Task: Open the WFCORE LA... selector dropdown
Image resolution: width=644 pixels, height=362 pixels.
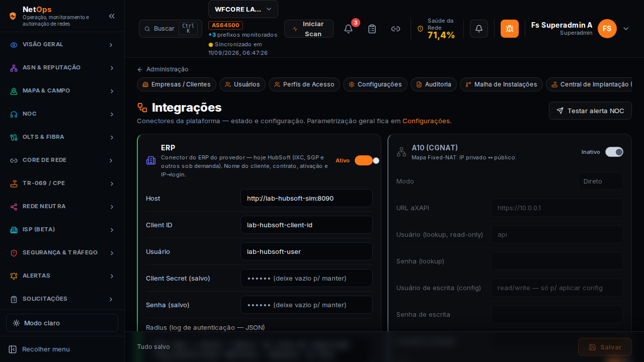Action: click(243, 9)
